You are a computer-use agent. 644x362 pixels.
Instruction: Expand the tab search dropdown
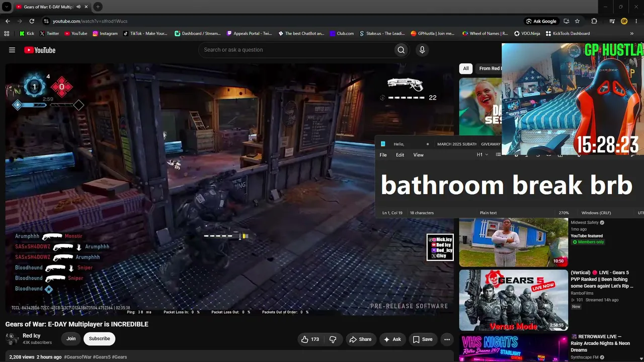click(x=7, y=7)
